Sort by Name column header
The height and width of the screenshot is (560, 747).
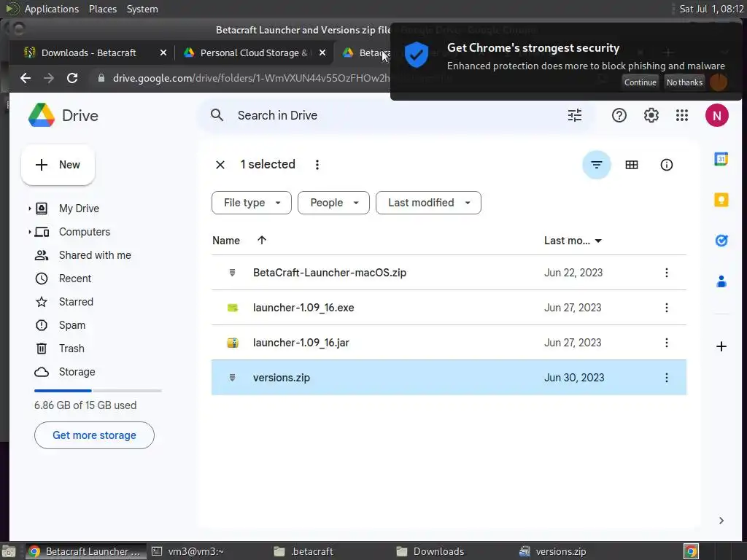226,241
